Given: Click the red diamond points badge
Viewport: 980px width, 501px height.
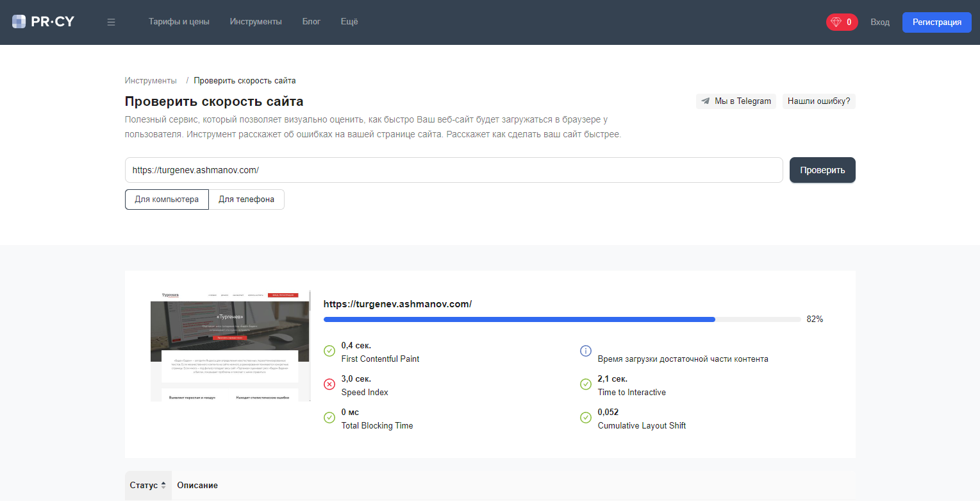Looking at the screenshot, I should point(842,22).
